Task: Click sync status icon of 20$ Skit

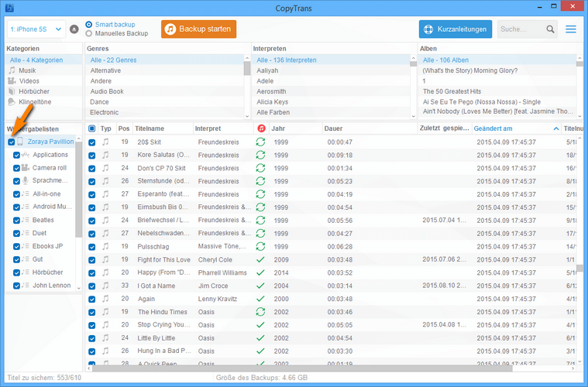Action: tap(260, 142)
